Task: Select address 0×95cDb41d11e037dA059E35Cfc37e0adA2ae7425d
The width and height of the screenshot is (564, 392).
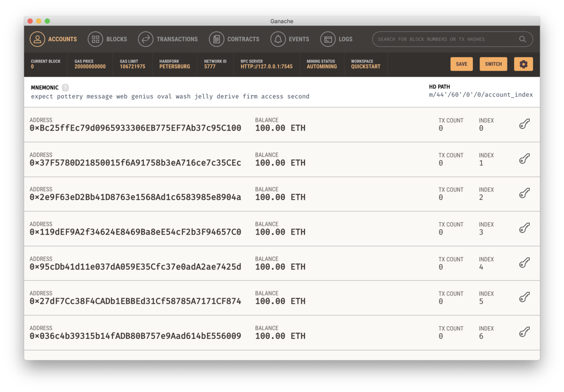Action: coord(135,267)
